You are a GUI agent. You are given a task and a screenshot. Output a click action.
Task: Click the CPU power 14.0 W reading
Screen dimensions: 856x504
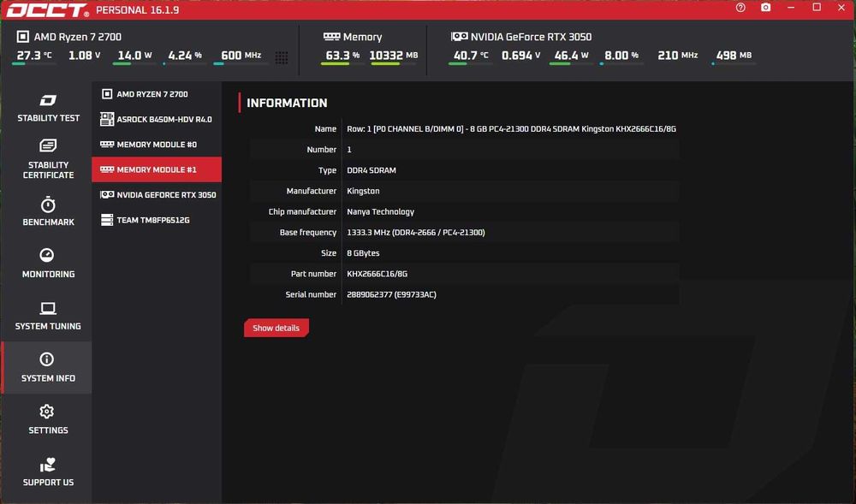134,55
